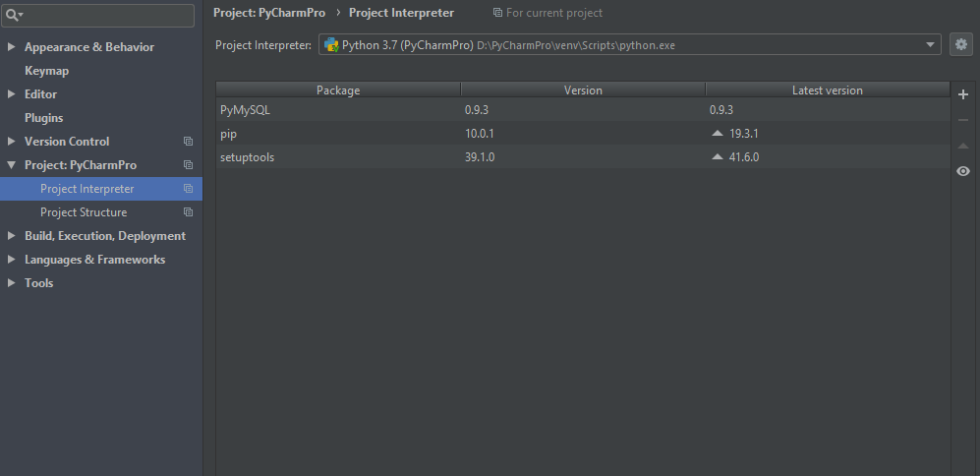Select the PyMySQL package row
The image size is (980, 476).
[x=583, y=109]
